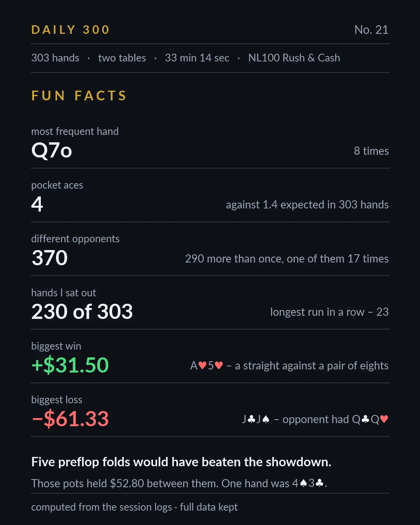420x525 pixels.
Task: Click the 370 different opponents figure
Action: 50,258
